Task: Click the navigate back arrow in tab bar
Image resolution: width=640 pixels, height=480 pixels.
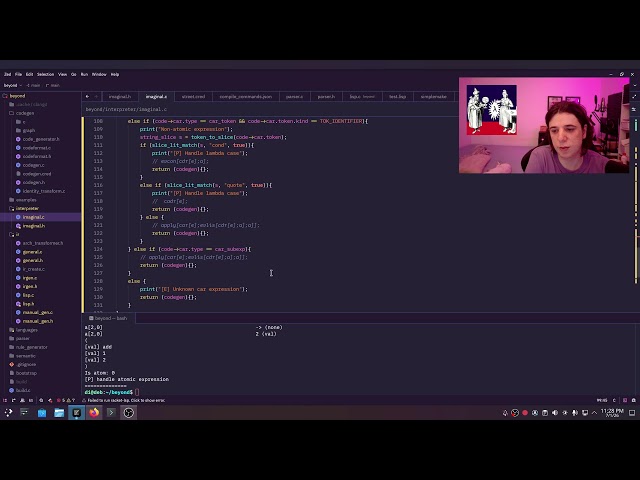Action: pos(87,97)
